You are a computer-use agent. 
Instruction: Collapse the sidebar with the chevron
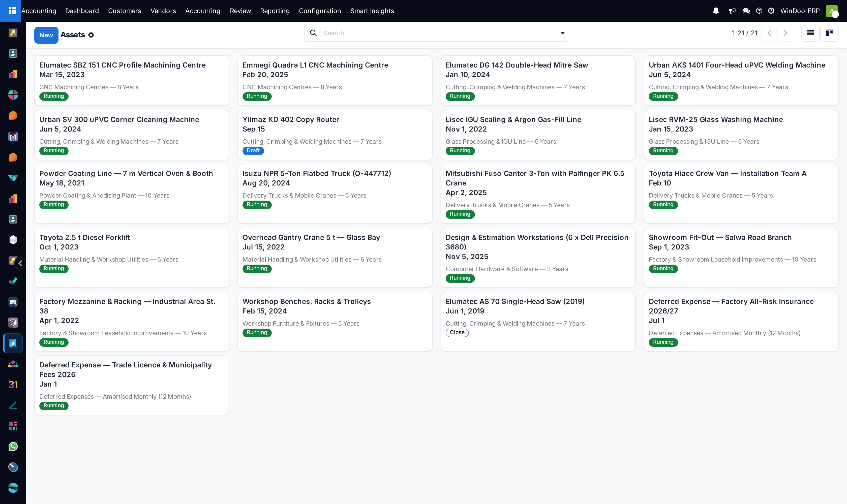20,263
